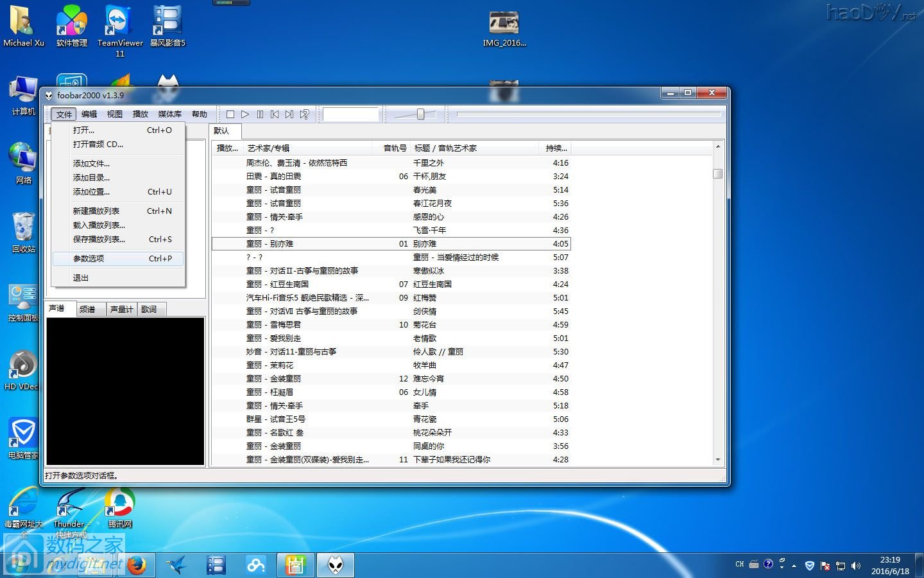
Task: Click the Pause icon
Action: [260, 114]
